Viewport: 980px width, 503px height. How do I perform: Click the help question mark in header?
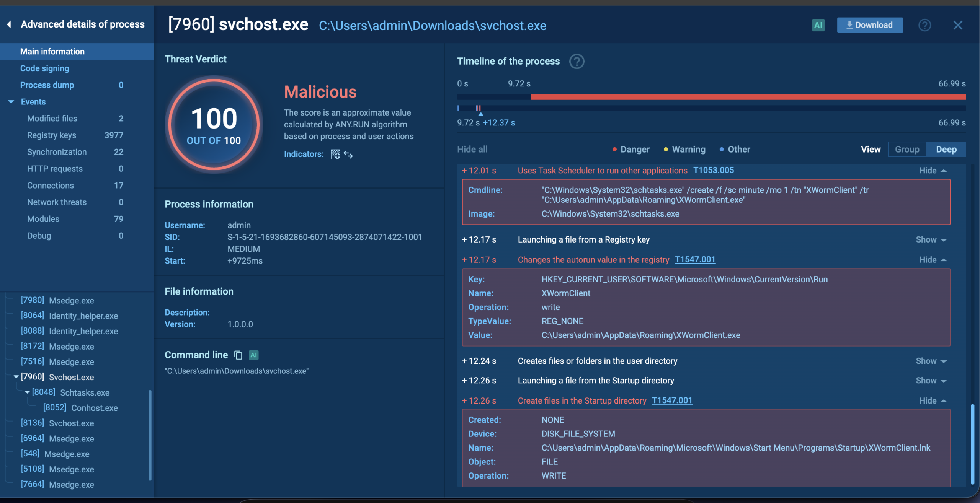[x=924, y=25]
